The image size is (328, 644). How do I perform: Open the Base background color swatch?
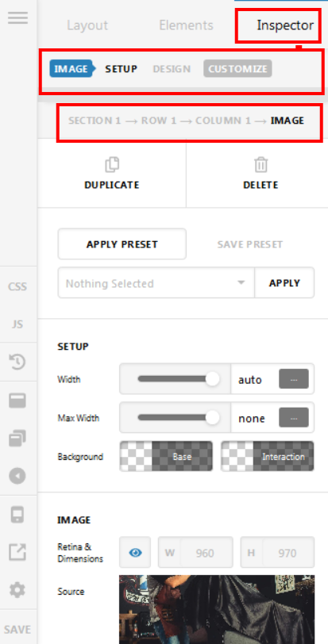pos(166,456)
